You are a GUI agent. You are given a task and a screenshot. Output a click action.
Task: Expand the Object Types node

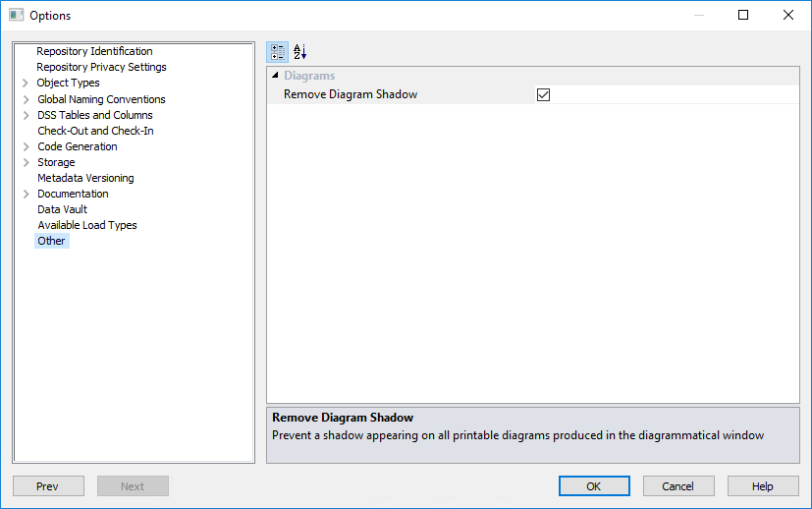pos(26,84)
